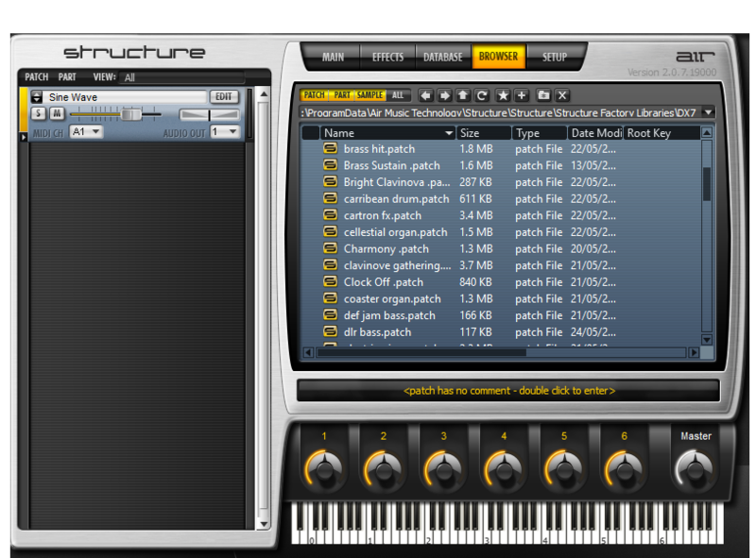The height and width of the screenshot is (558, 756).
Task: Expand the folder path dropdown
Action: pyautogui.click(x=708, y=112)
